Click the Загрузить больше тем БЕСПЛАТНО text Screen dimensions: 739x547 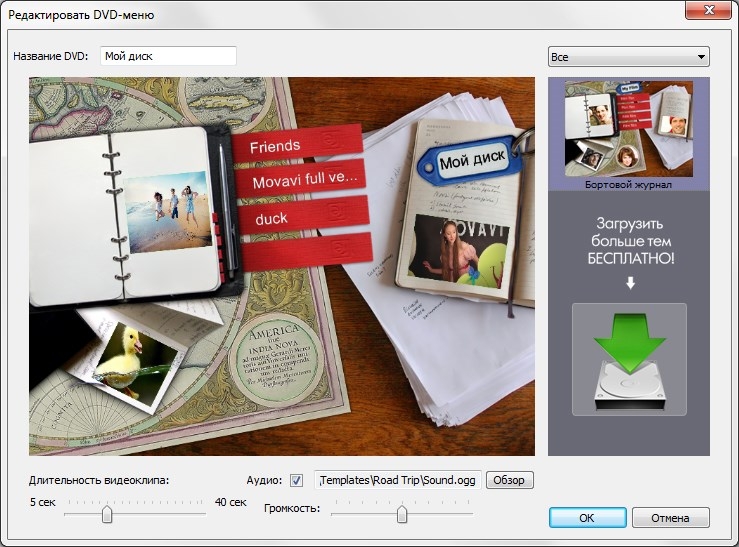tap(630, 241)
